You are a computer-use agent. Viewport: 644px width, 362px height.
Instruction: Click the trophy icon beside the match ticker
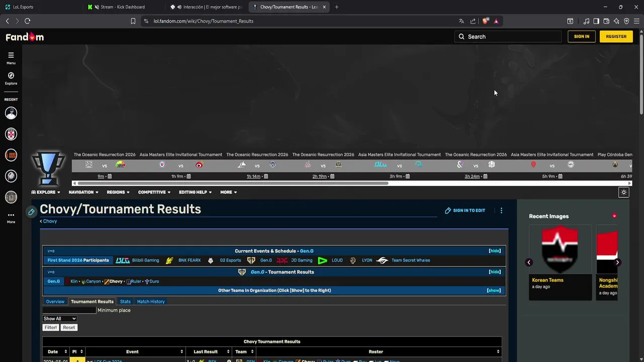[x=48, y=168]
